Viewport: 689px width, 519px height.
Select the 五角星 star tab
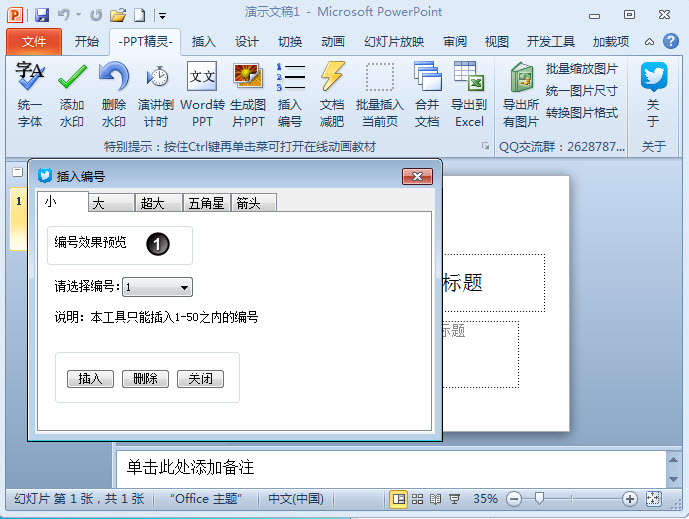pos(207,203)
